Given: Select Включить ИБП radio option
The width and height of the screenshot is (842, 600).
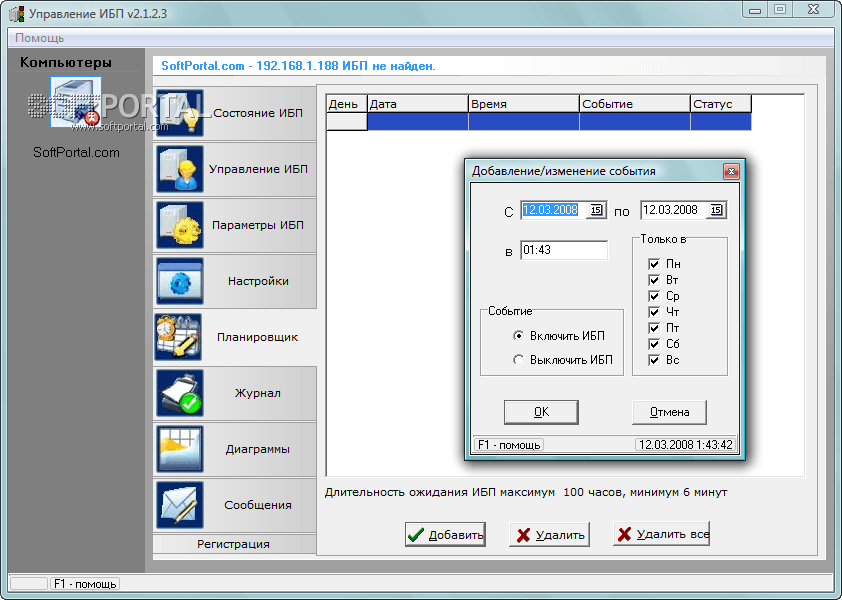Looking at the screenshot, I should pos(518,336).
